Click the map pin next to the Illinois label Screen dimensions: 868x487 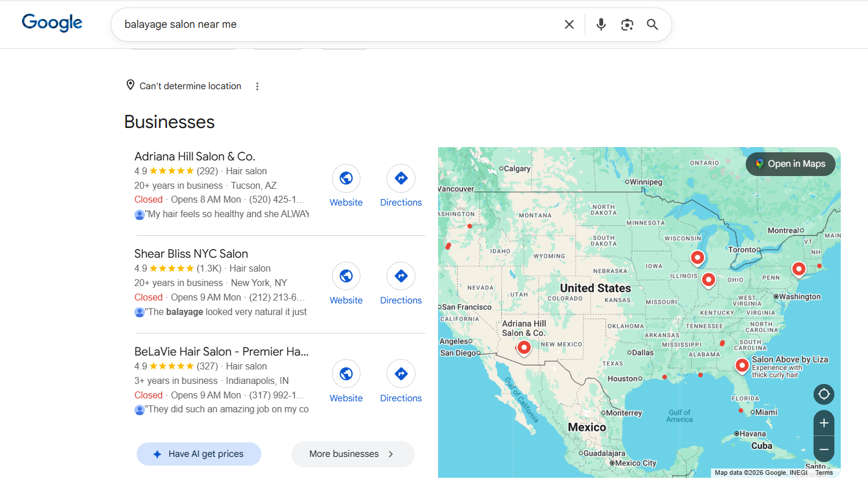pos(708,280)
